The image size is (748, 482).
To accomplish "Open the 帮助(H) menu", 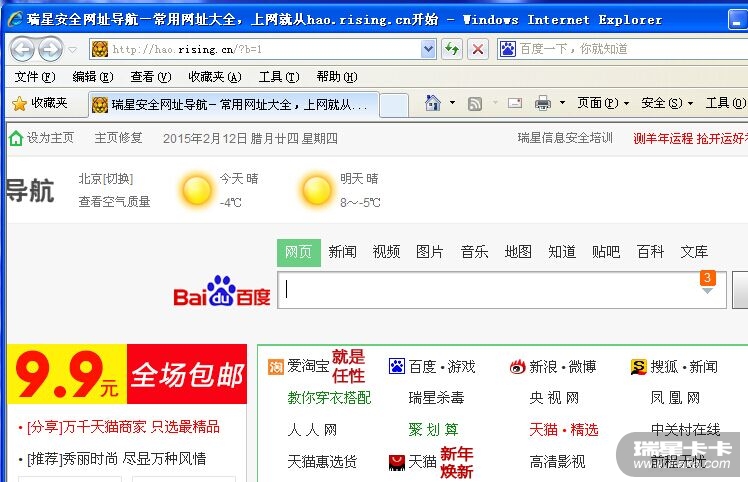I will point(337,77).
